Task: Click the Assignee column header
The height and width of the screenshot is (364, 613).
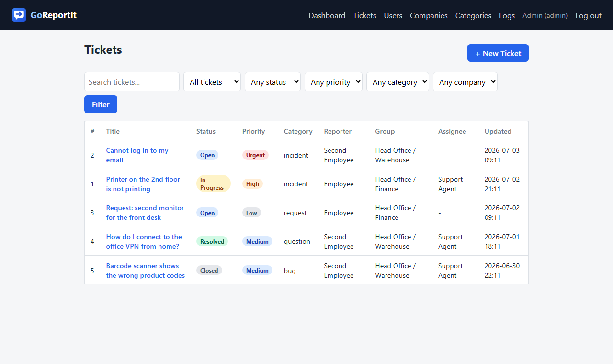Action: (452, 131)
